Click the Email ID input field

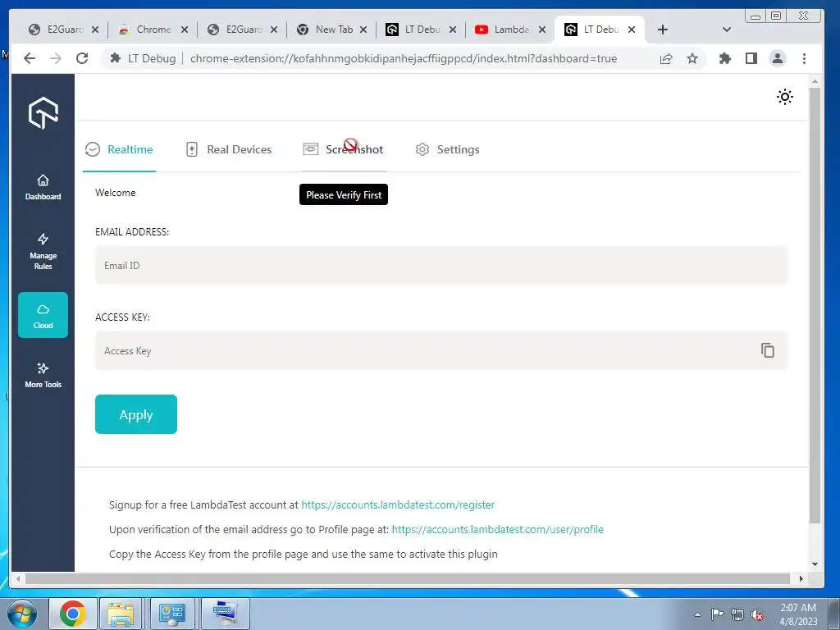pos(441,265)
